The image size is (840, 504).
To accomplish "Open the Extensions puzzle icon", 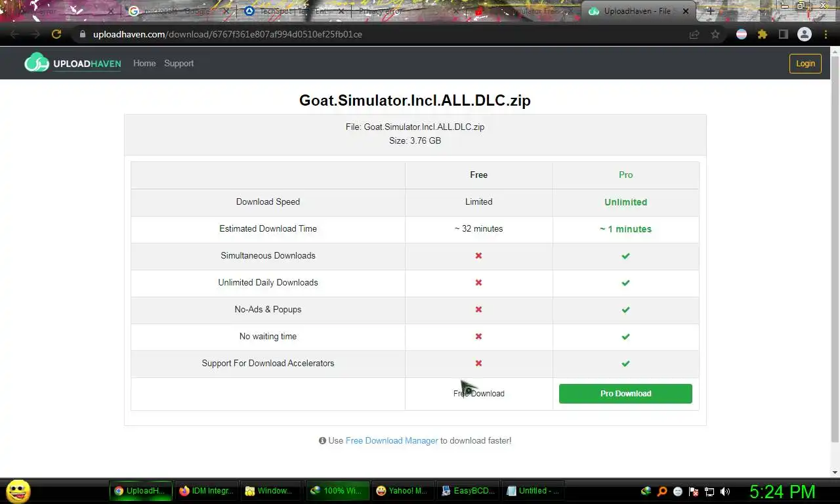I will coord(763,34).
